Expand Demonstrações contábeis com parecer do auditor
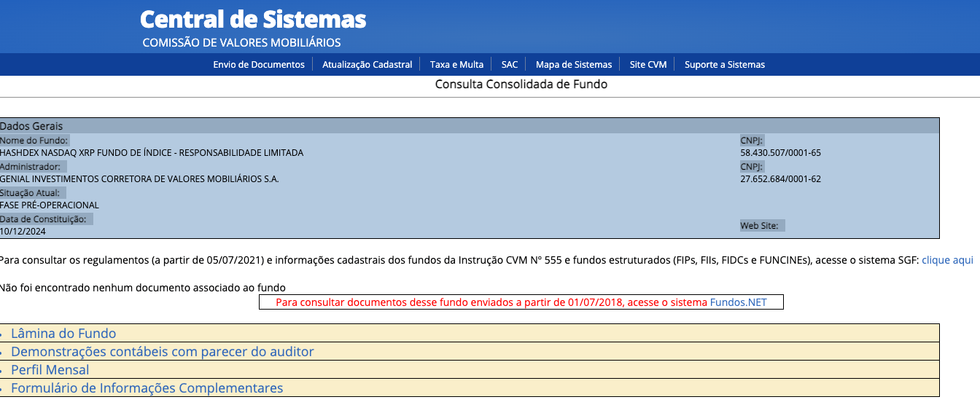980x413 pixels. click(162, 352)
